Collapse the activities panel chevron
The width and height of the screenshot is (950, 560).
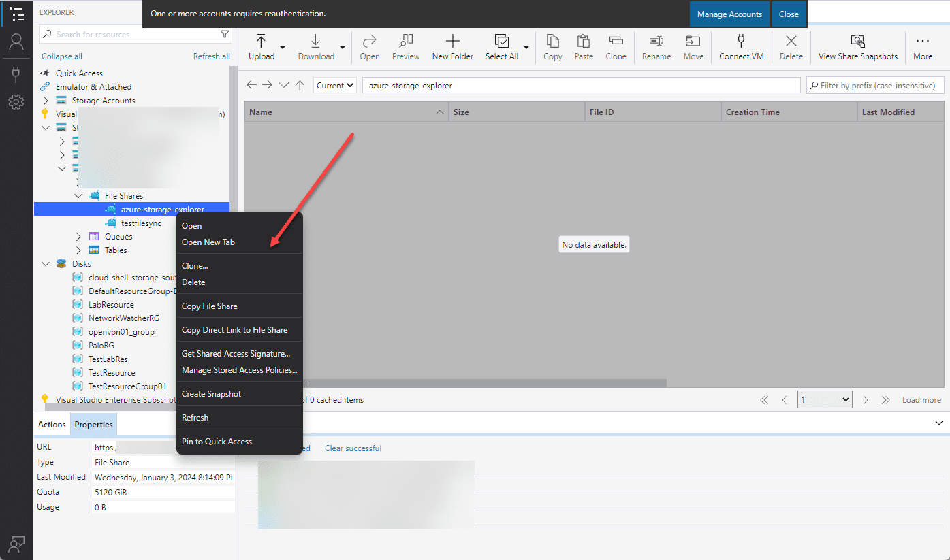pos(939,423)
